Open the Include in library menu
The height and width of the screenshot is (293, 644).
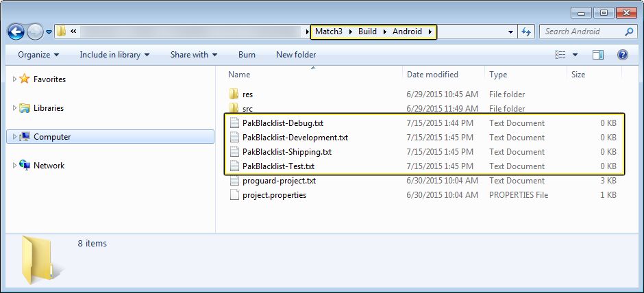[x=114, y=55]
